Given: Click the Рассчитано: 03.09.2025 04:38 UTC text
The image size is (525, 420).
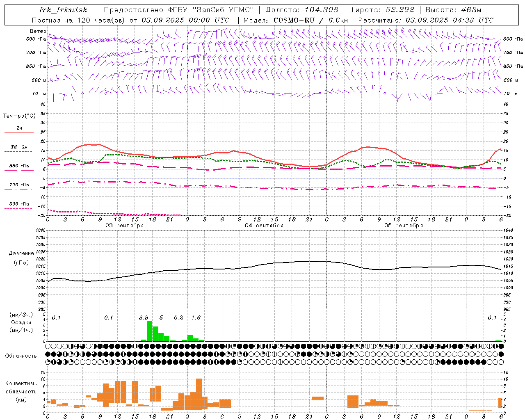Looking at the screenshot, I should coord(426,20).
